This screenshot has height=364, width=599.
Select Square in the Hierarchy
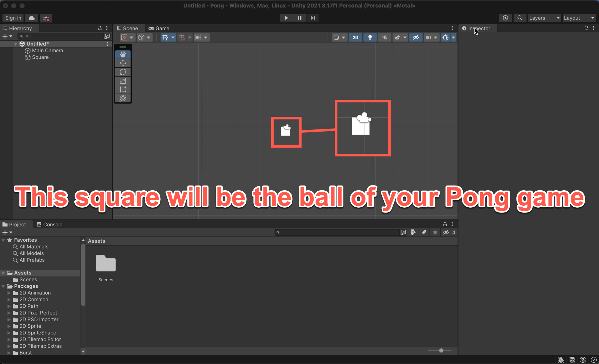click(40, 57)
